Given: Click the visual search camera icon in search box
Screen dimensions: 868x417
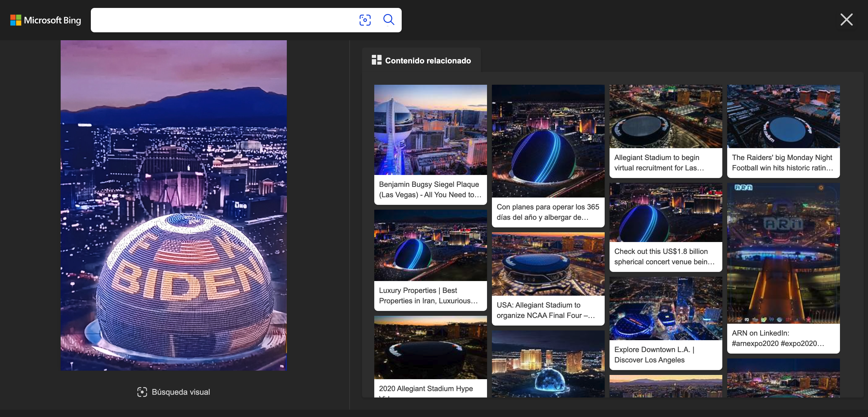Looking at the screenshot, I should coord(365,20).
